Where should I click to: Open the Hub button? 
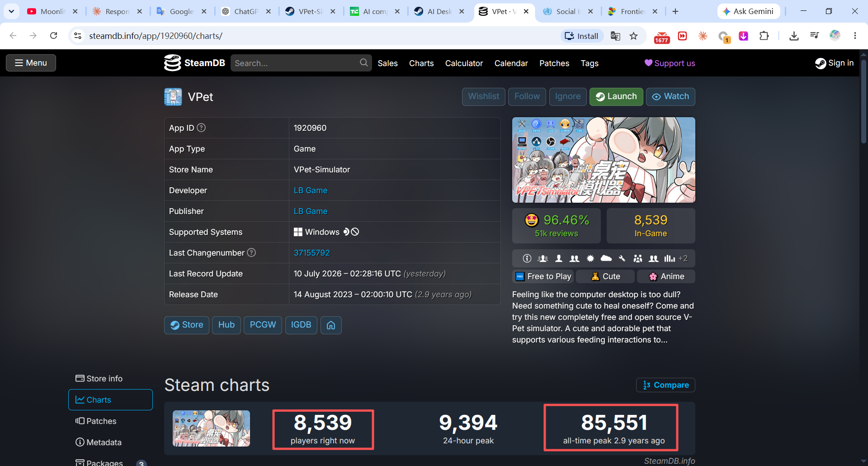pos(226,325)
